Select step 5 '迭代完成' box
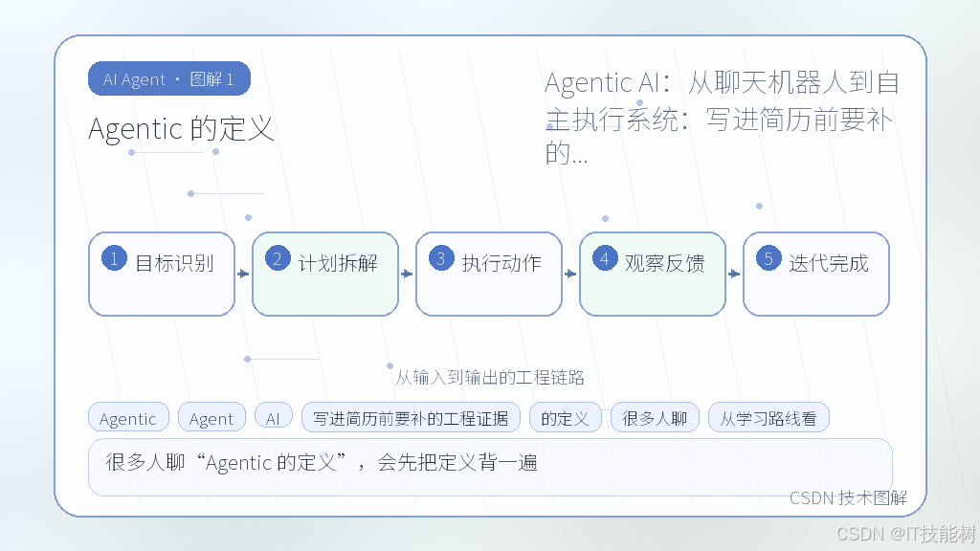The height and width of the screenshot is (551, 980). click(816, 274)
